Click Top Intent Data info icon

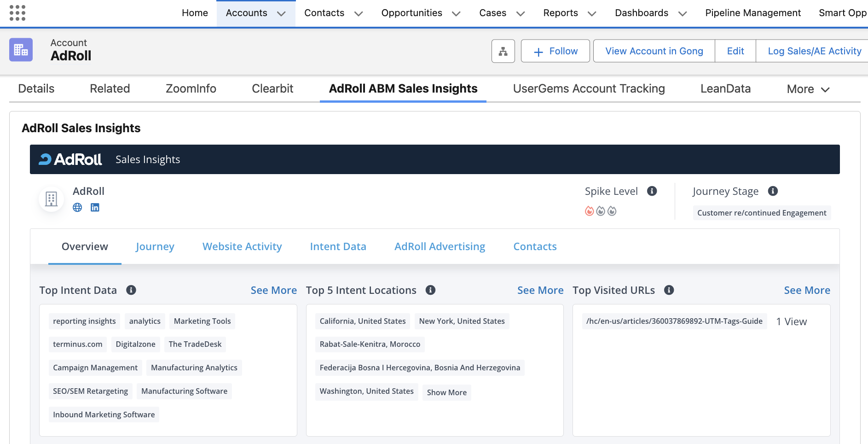pos(131,290)
